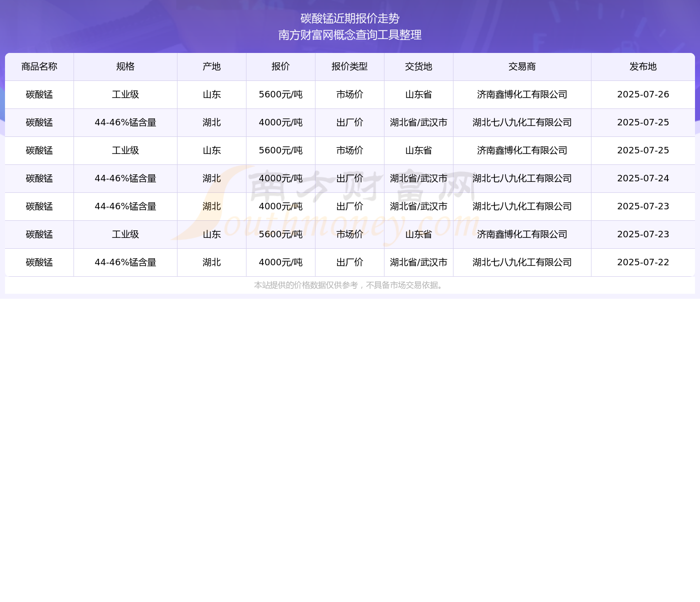The image size is (700, 602).
Task: Click 湖北省/武汉市 in the 2025-07-22 row
Action: [x=419, y=262]
